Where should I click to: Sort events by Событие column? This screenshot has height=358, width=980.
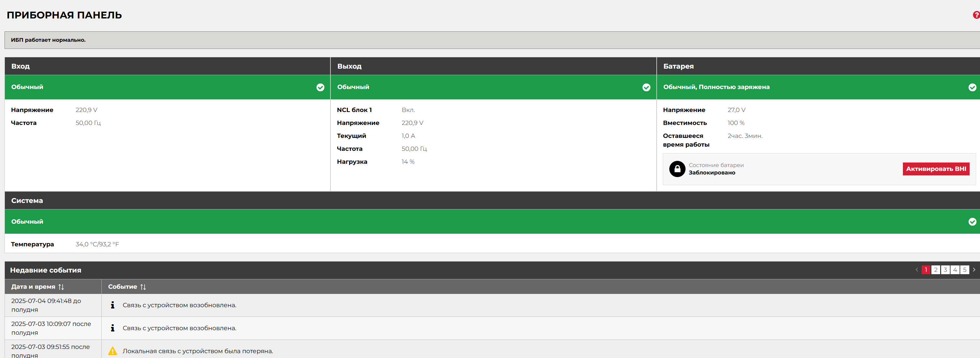pos(143,287)
